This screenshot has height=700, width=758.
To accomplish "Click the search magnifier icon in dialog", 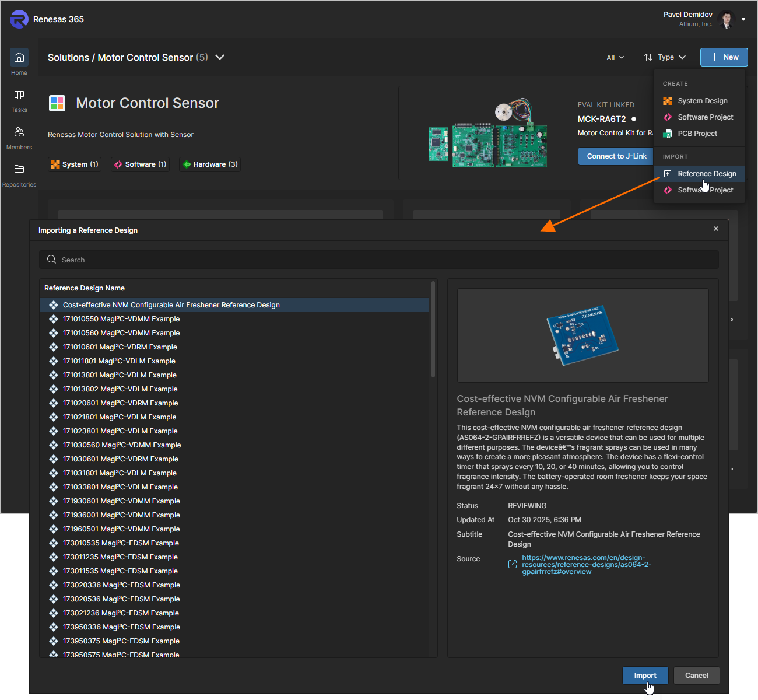I will coord(52,260).
